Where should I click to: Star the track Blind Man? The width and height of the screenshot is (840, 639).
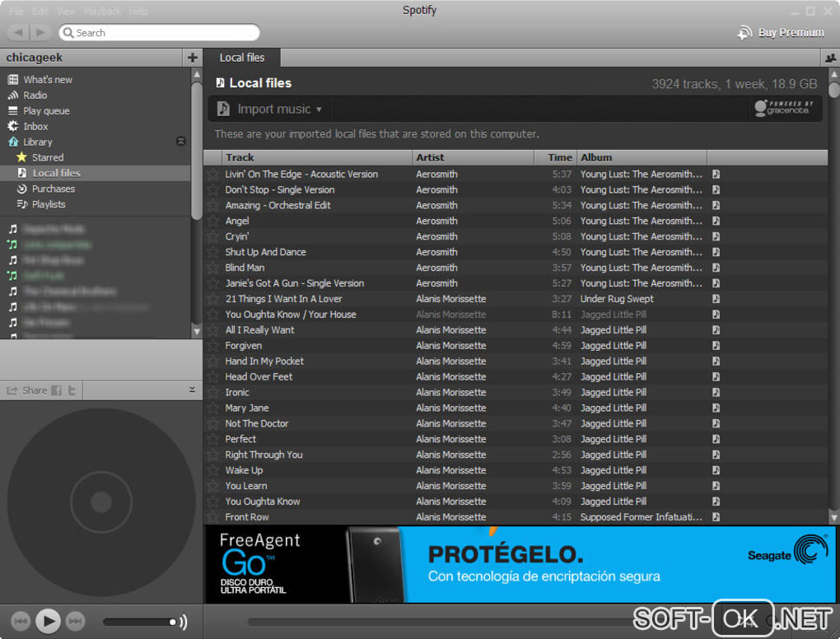tap(213, 268)
